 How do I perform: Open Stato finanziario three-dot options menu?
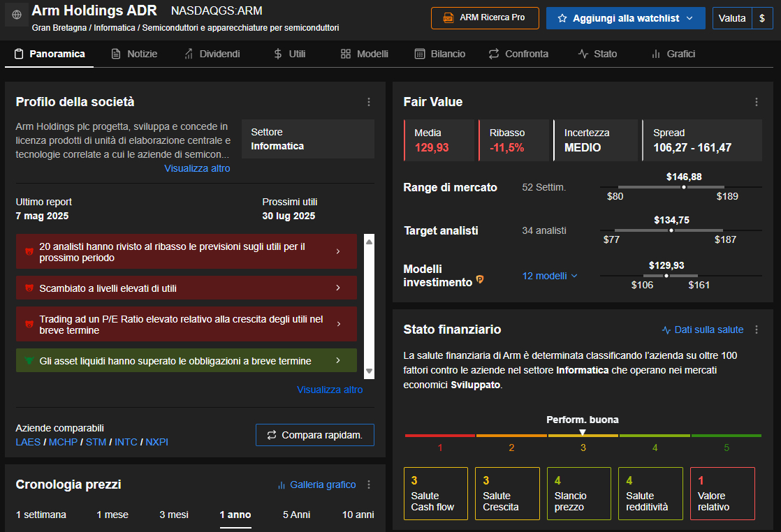point(756,330)
